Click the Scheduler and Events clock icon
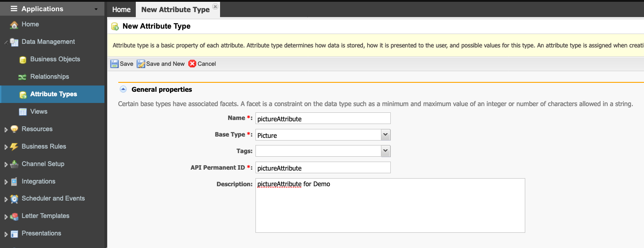The height and width of the screenshot is (248, 644). (14, 199)
